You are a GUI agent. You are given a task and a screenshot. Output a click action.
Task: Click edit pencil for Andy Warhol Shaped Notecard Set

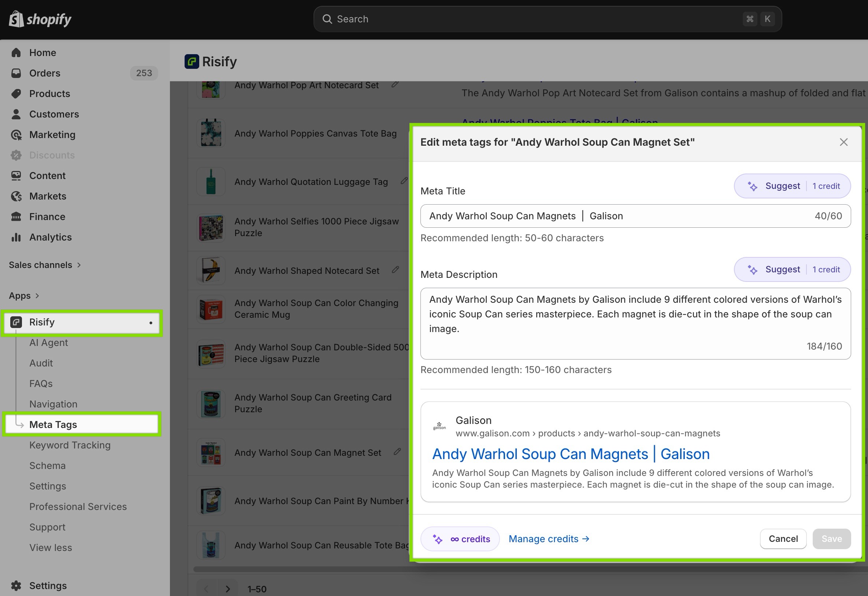[396, 270]
